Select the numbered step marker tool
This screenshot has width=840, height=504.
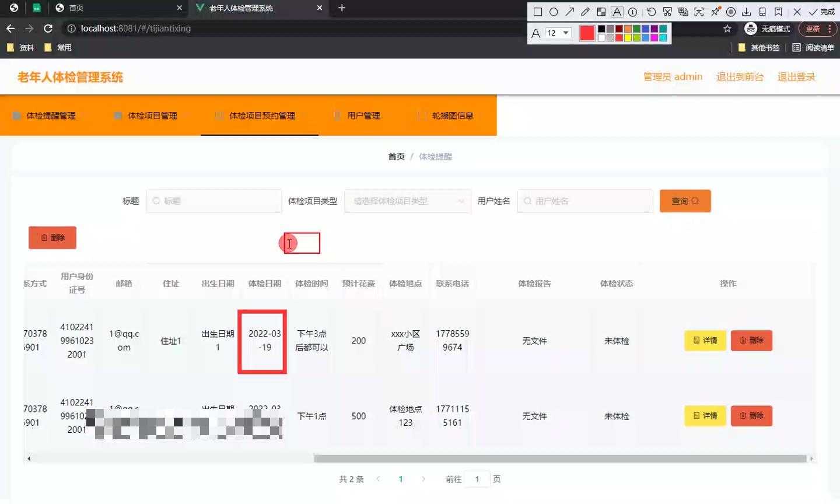pos(632,12)
